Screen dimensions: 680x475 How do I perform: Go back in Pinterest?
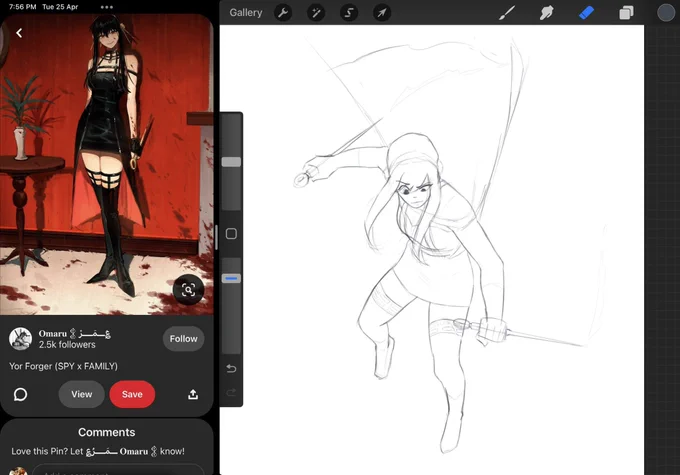[x=19, y=33]
